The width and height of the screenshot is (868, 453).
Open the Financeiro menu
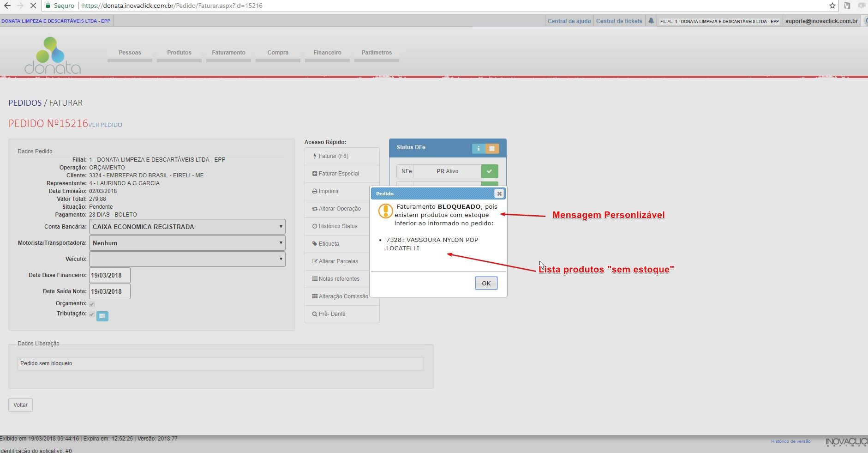(x=327, y=53)
